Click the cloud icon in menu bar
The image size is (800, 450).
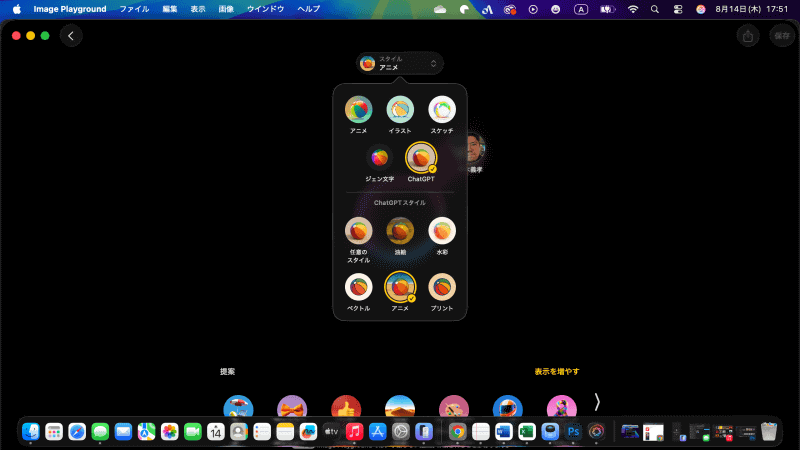pyautogui.click(x=440, y=9)
